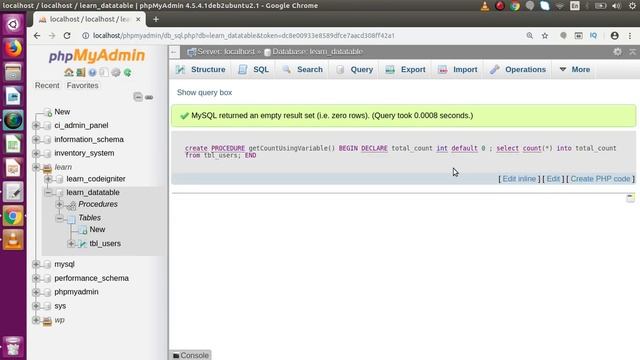Expand the performance_schema database node
This screenshot has width=640, height=360.
click(36, 278)
